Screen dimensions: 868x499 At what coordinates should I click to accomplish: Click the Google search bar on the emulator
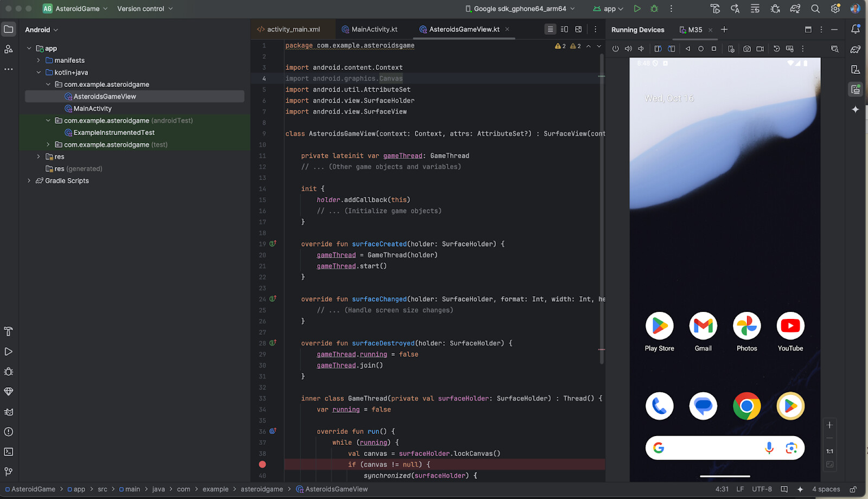[711, 448]
